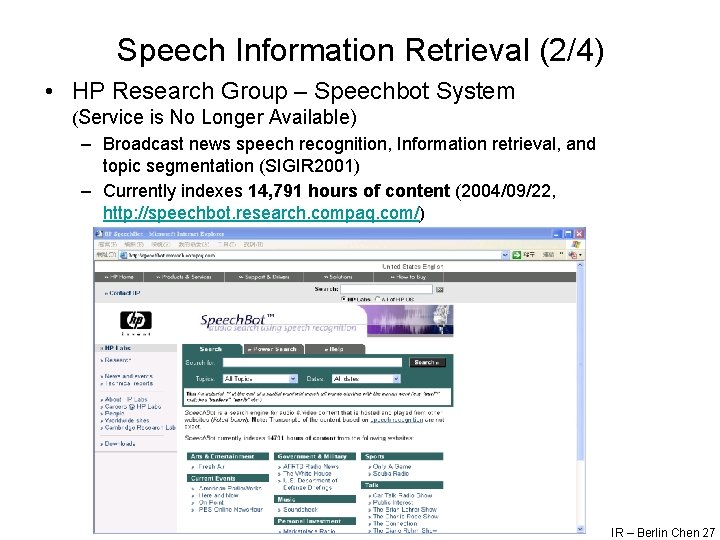Open Products & Services navigation item
The image size is (720, 540).
pyautogui.click(x=184, y=277)
